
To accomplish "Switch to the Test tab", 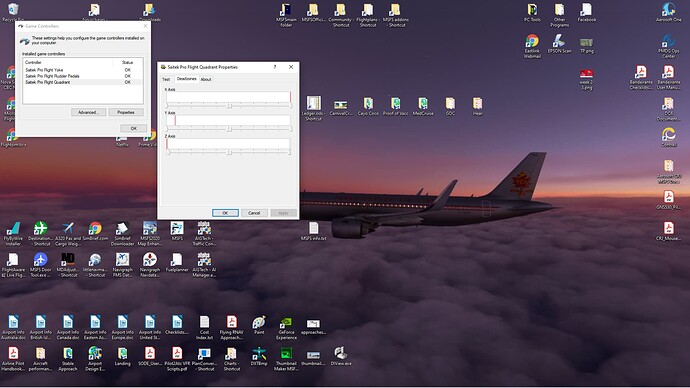I will point(166,79).
